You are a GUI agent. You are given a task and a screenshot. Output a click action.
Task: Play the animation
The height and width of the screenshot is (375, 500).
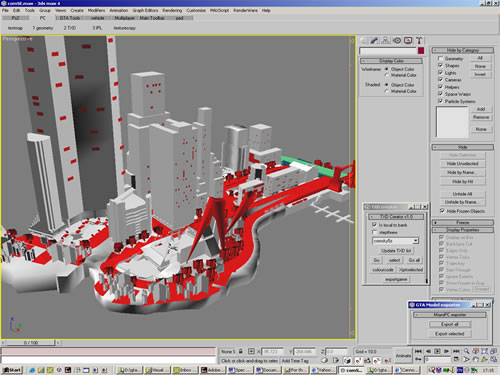pyautogui.click(x=437, y=351)
